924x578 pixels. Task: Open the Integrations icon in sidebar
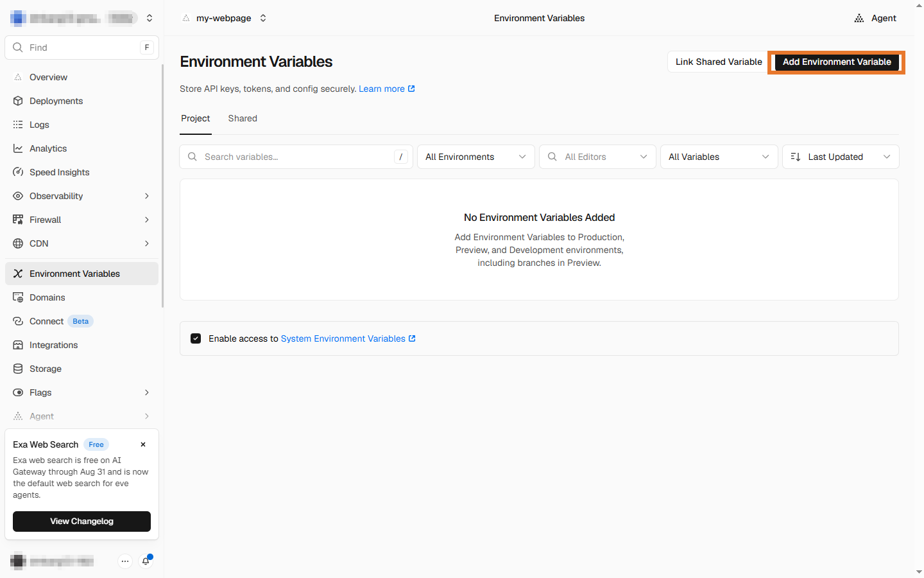coord(18,345)
